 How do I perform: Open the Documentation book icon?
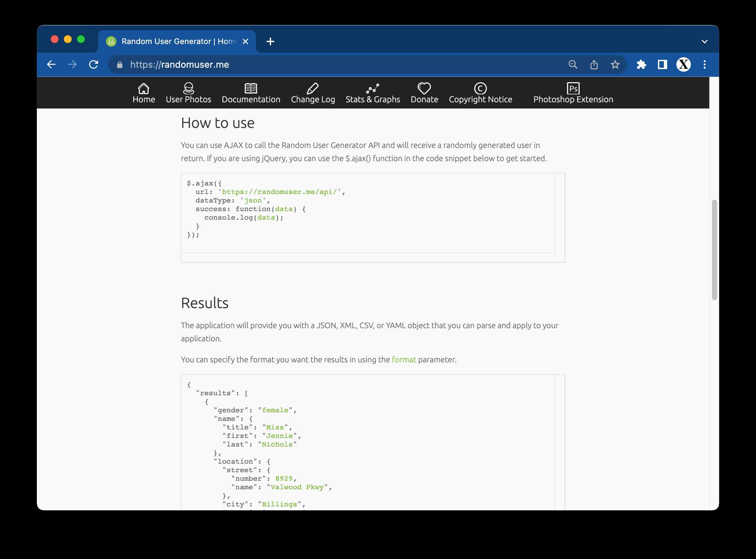click(x=251, y=89)
